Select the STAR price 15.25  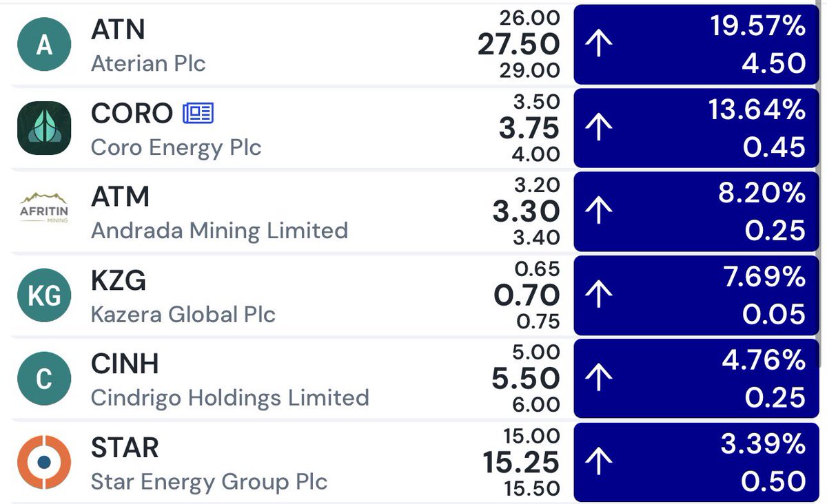point(521,462)
